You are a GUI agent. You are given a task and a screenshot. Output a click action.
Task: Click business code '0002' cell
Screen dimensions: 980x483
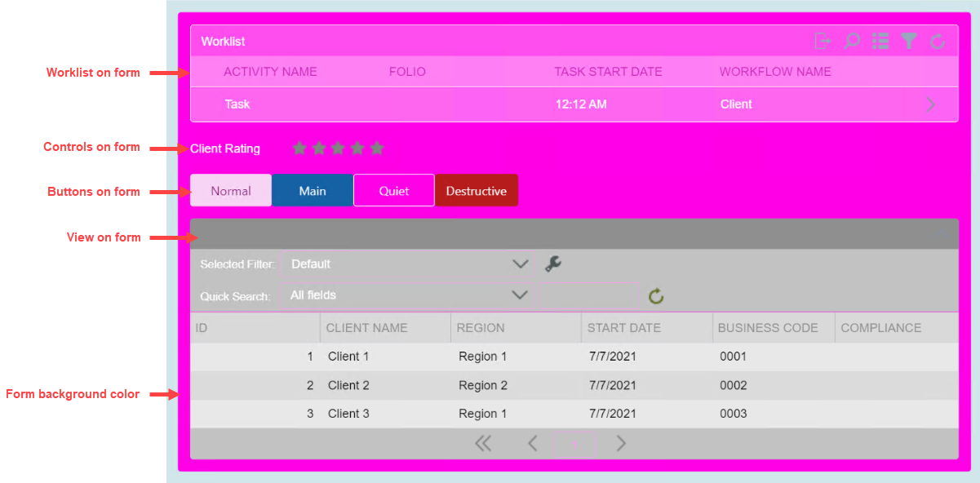[733, 385]
